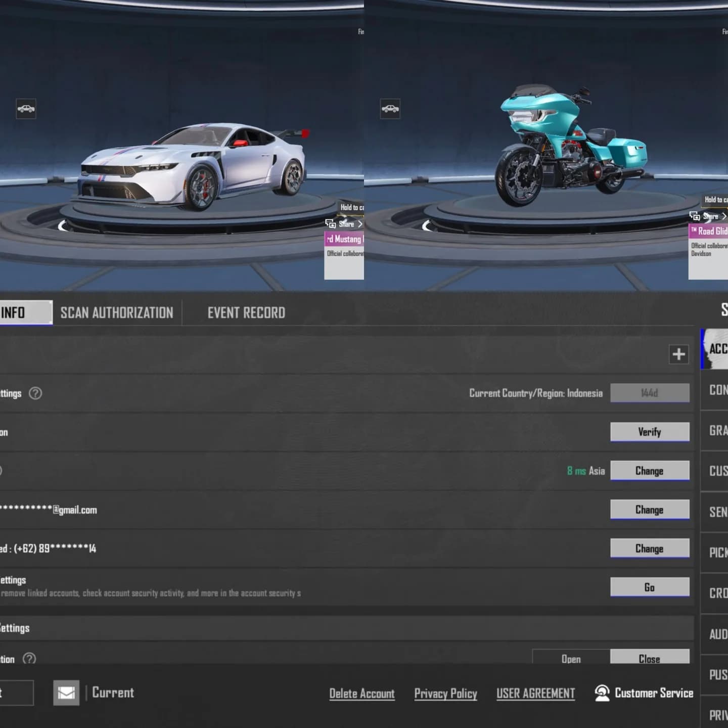This screenshot has width=728, height=728.
Task: Open help icon next to country settings
Action: click(x=35, y=393)
